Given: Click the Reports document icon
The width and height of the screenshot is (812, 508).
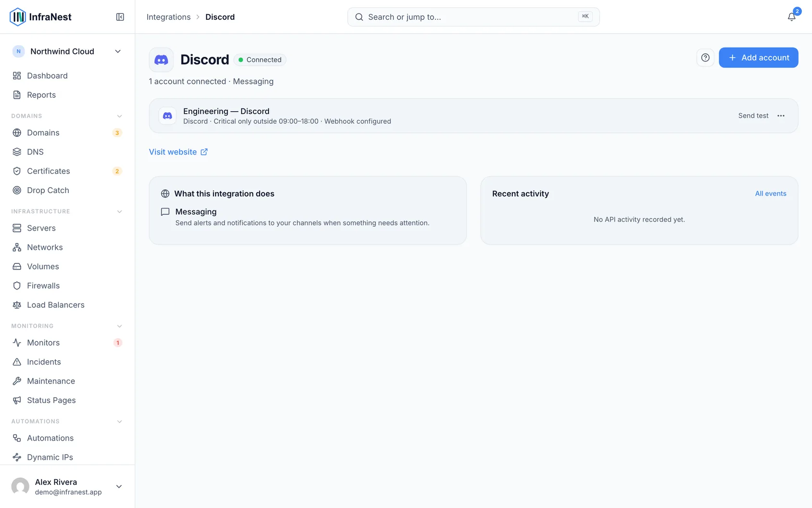Looking at the screenshot, I should (17, 95).
